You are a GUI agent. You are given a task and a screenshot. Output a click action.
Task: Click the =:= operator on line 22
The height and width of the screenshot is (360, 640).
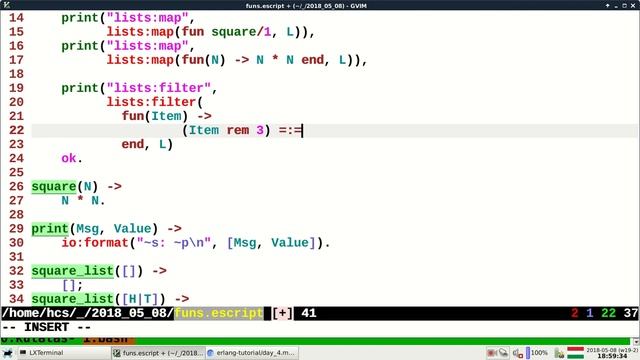[290, 130]
